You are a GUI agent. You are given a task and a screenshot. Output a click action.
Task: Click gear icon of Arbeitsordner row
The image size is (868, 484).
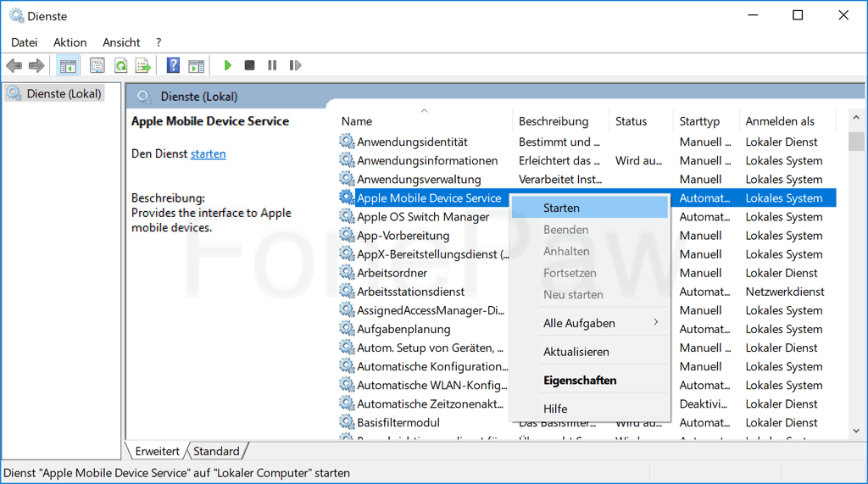347,272
